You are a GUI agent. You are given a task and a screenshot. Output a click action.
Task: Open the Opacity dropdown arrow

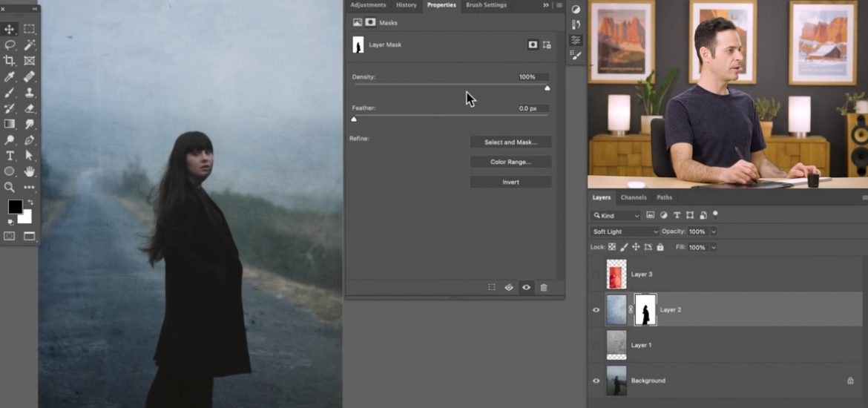714,231
